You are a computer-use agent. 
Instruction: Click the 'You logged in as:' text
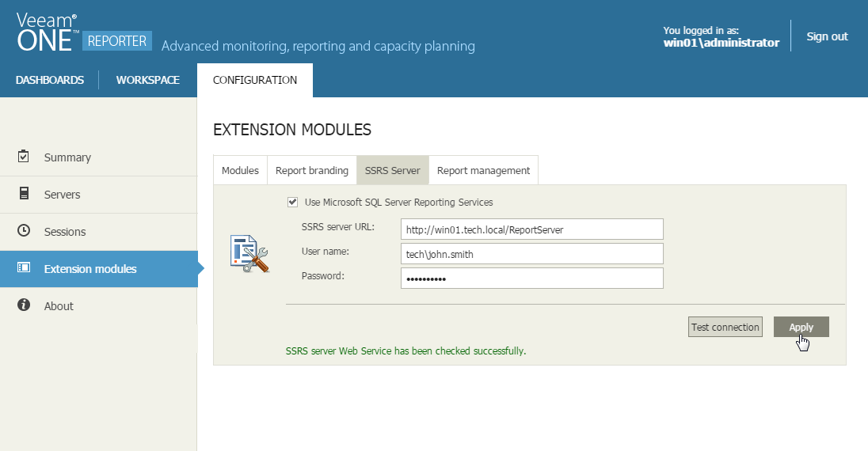click(x=701, y=30)
